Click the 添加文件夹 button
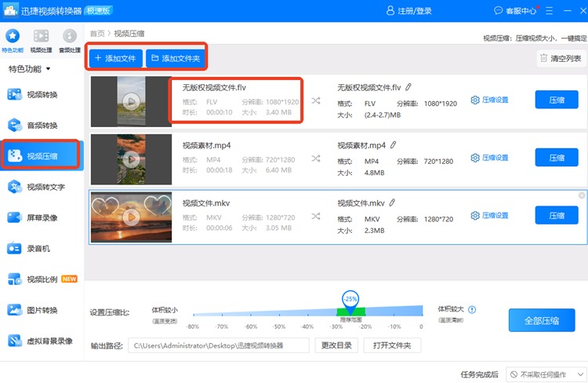This screenshot has width=588, height=383. coord(176,58)
